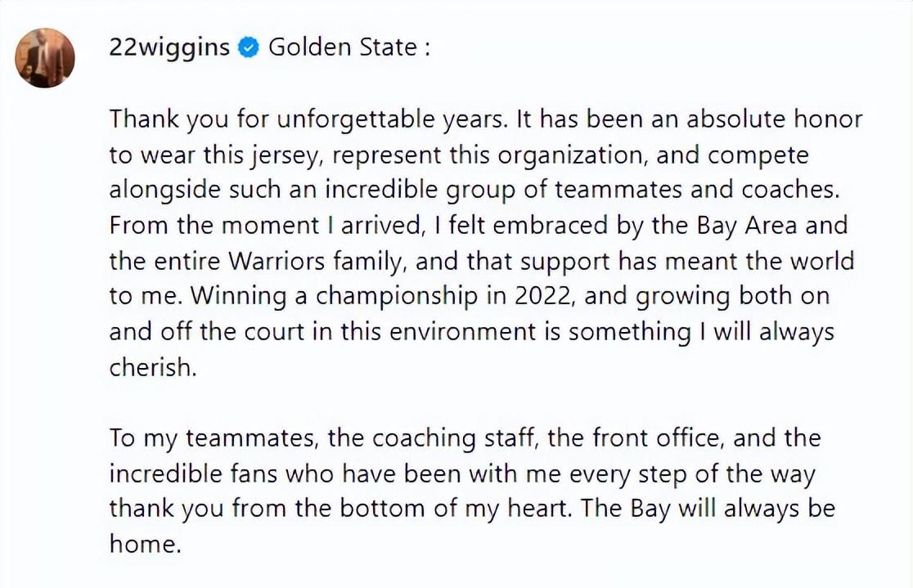913x588 pixels.
Task: Click the word "cherish." ending the first paragraph
Action: (153, 367)
